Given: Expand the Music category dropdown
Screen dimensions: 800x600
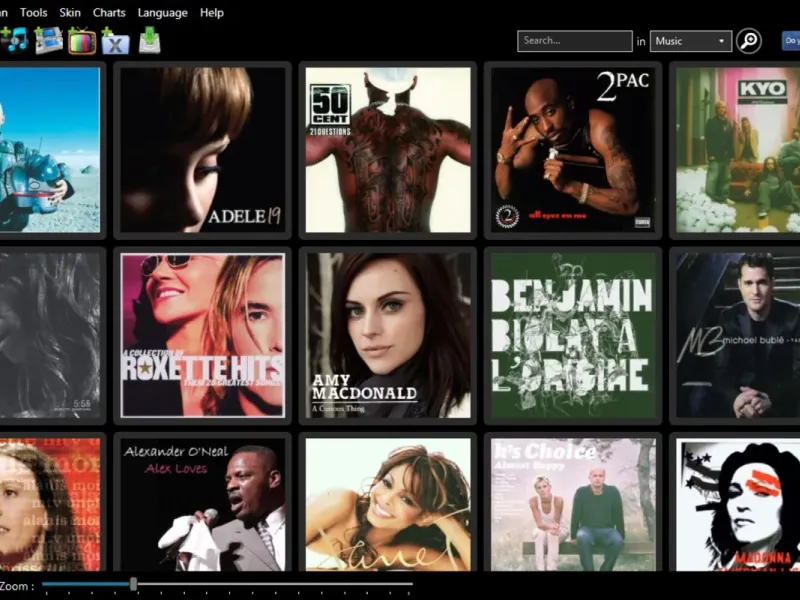Looking at the screenshot, I should (x=691, y=41).
